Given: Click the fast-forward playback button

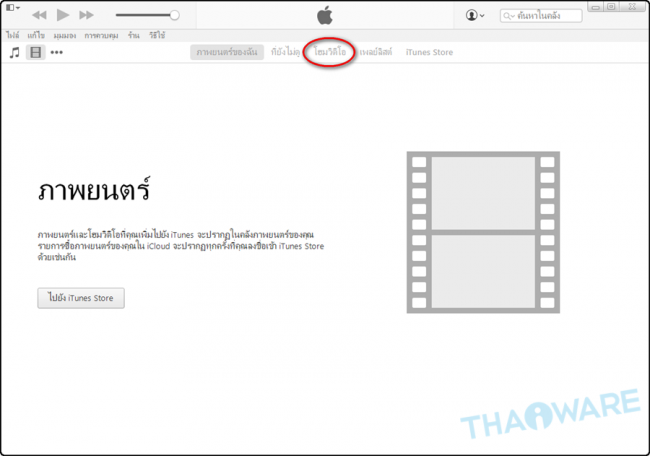Looking at the screenshot, I should 87,15.
